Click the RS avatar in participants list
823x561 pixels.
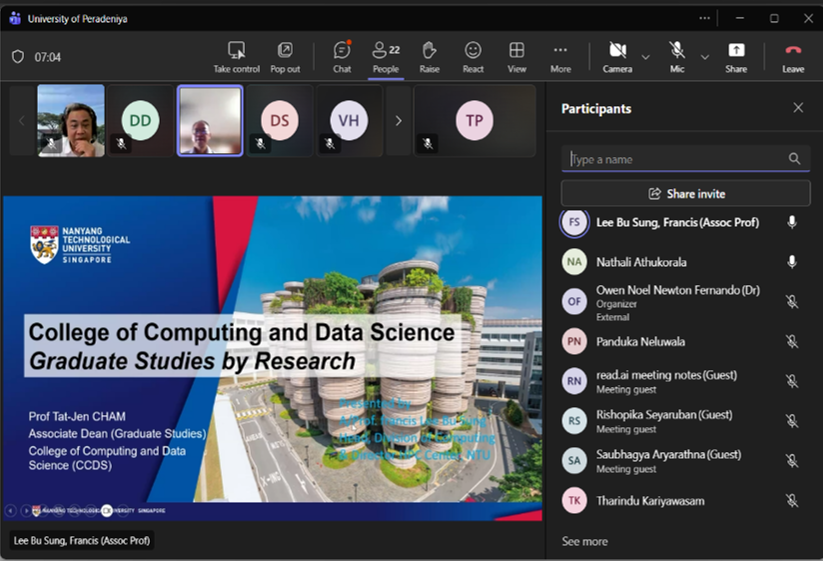click(574, 421)
